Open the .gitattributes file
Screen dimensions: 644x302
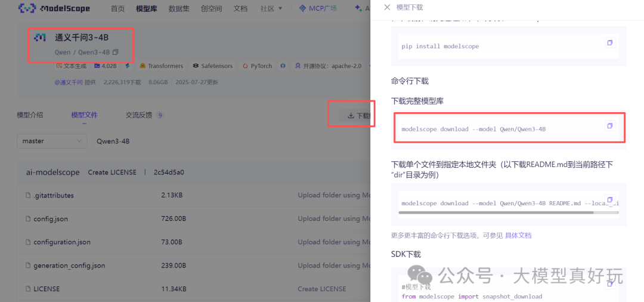[54, 196]
